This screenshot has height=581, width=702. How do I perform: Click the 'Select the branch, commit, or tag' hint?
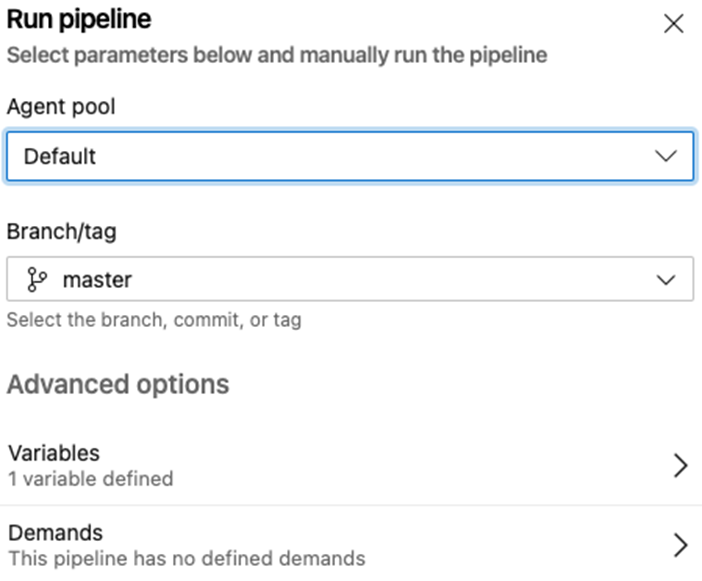tap(154, 320)
